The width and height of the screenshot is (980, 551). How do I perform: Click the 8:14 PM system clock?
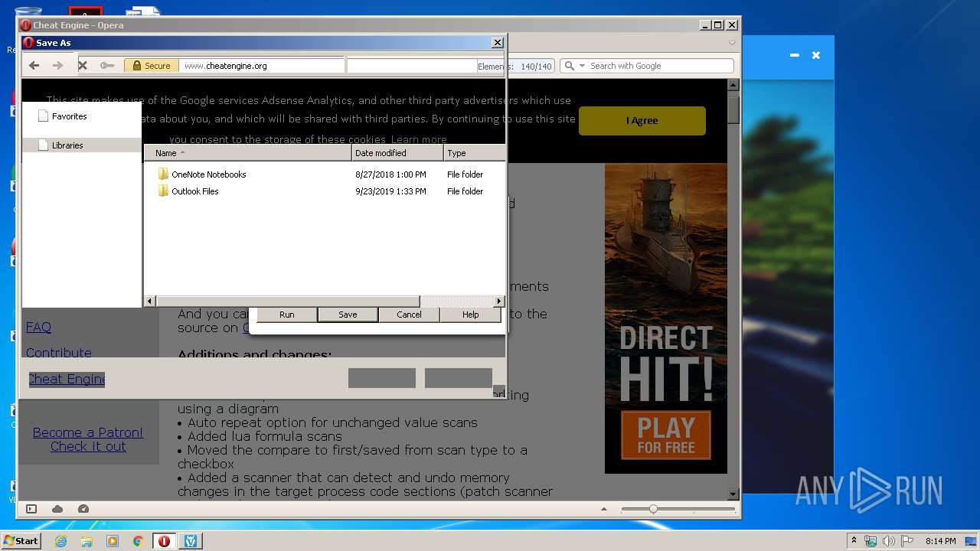[940, 541]
